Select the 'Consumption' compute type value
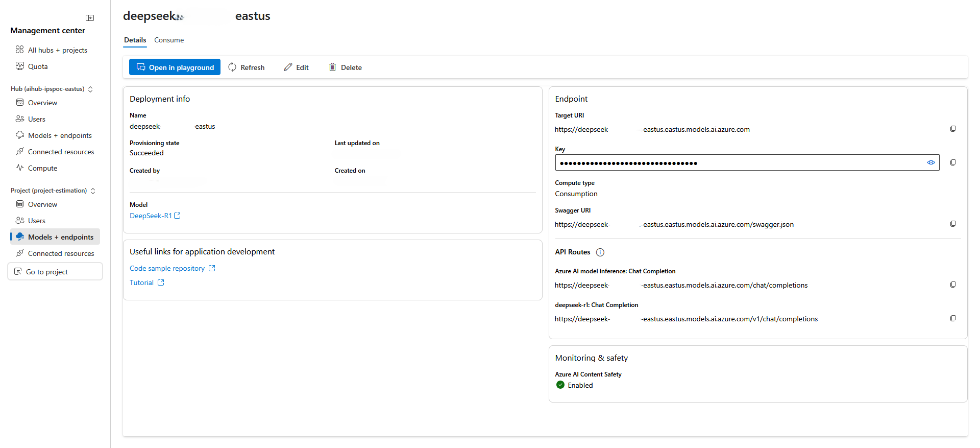The image size is (980, 448). [x=576, y=194]
